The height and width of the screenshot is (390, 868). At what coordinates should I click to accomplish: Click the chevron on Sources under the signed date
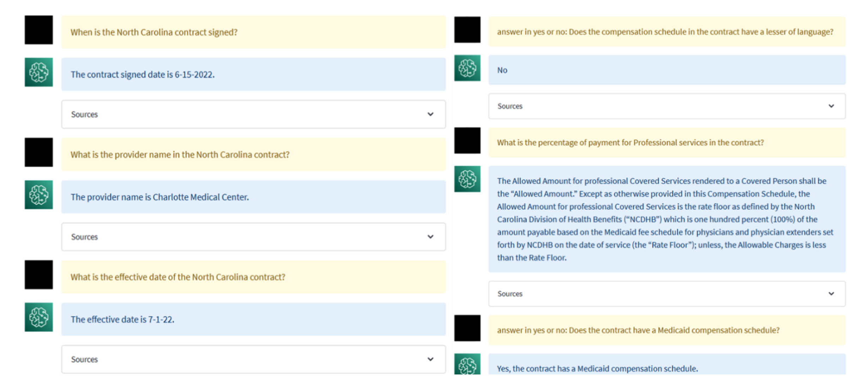(x=430, y=114)
